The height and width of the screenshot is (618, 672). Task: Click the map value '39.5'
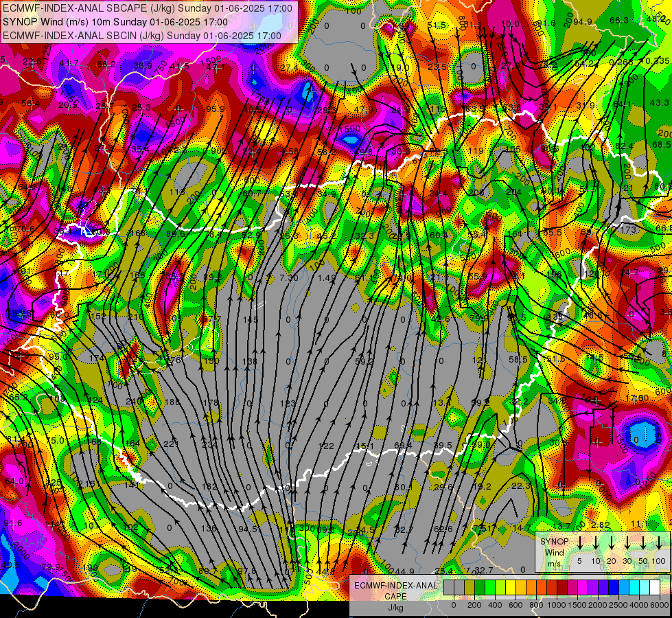point(443,446)
